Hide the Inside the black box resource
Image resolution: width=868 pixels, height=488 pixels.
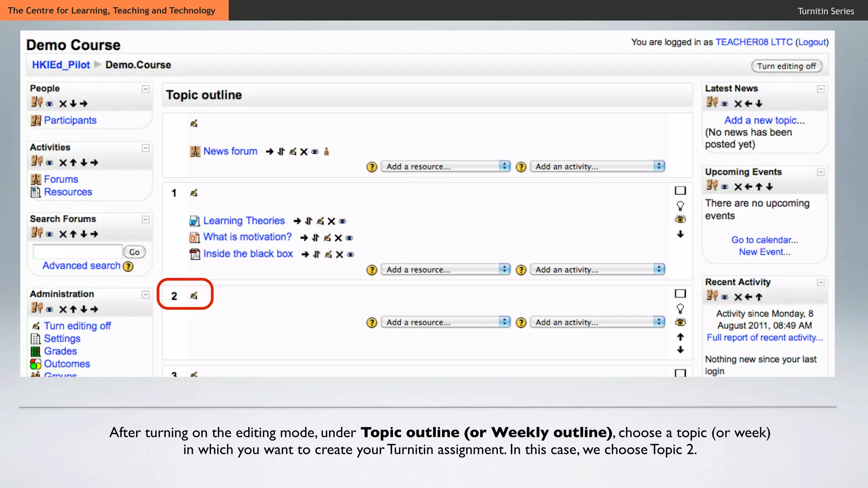351,255
